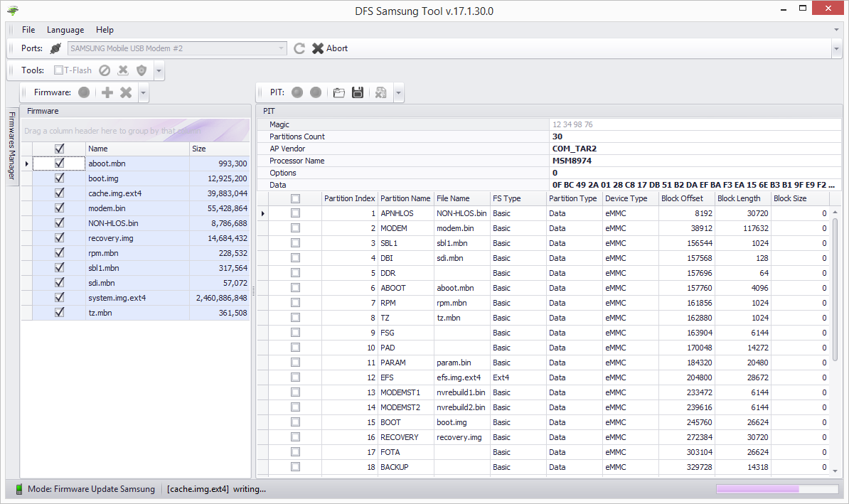Open a PIT file via folder icon
The height and width of the screenshot is (504, 849).
[x=339, y=92]
